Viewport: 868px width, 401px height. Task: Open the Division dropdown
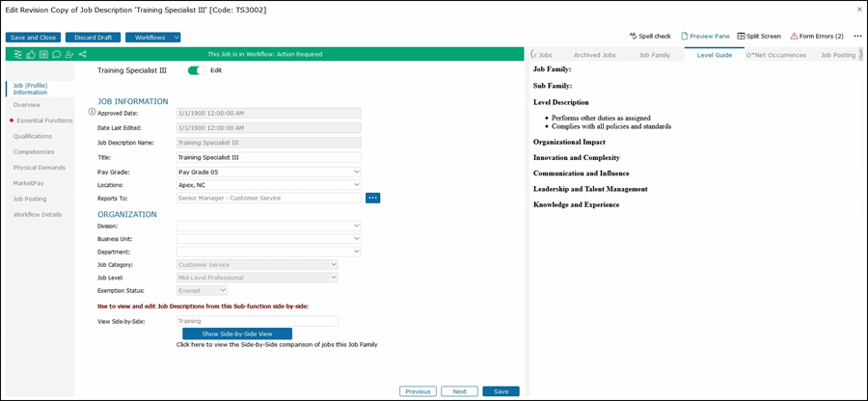[356, 226]
